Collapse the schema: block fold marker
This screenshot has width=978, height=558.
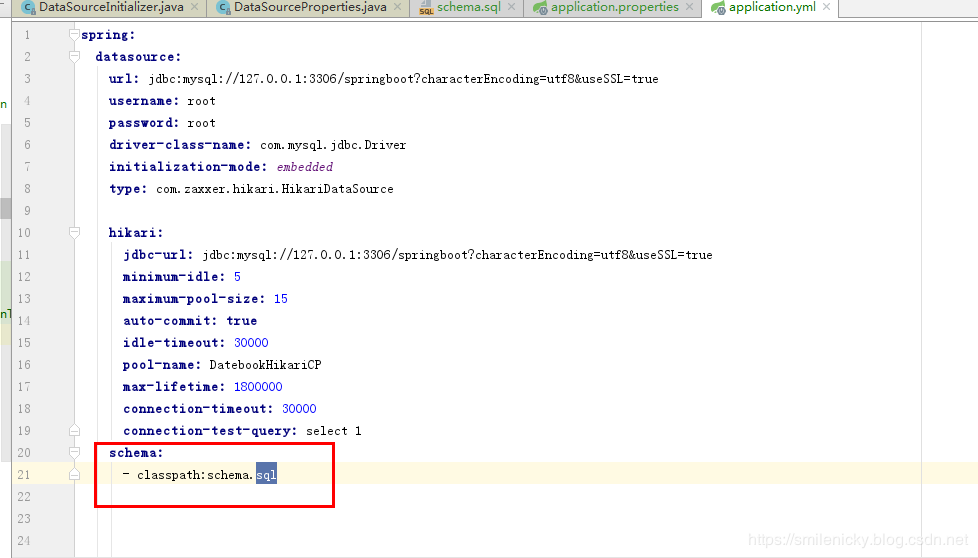pos(74,453)
